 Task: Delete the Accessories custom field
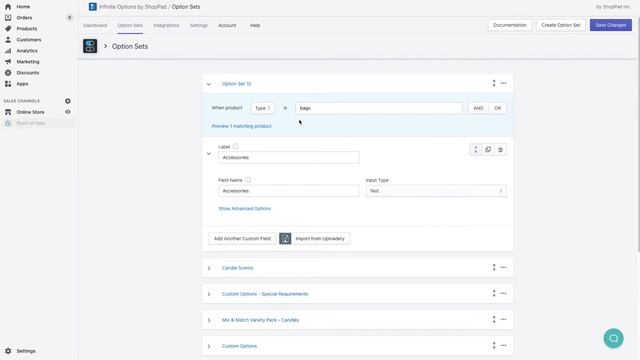[x=500, y=150]
